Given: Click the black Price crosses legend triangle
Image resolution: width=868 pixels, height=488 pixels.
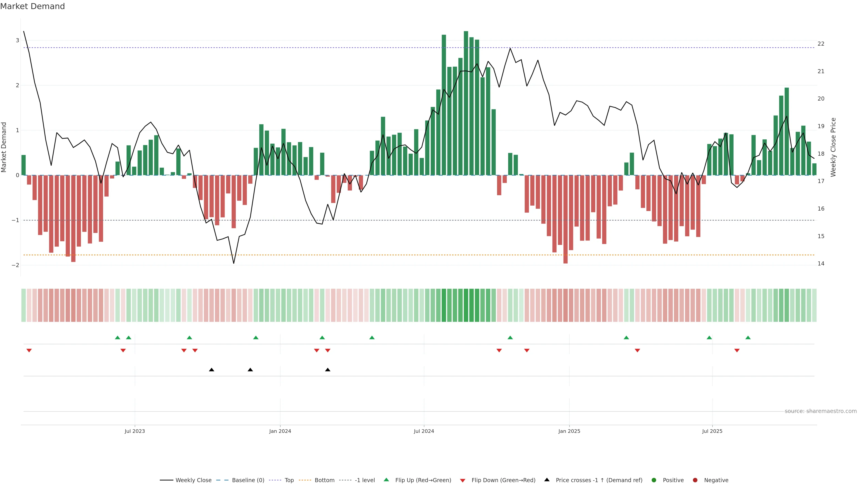Looking at the screenshot, I should pyautogui.click(x=547, y=480).
